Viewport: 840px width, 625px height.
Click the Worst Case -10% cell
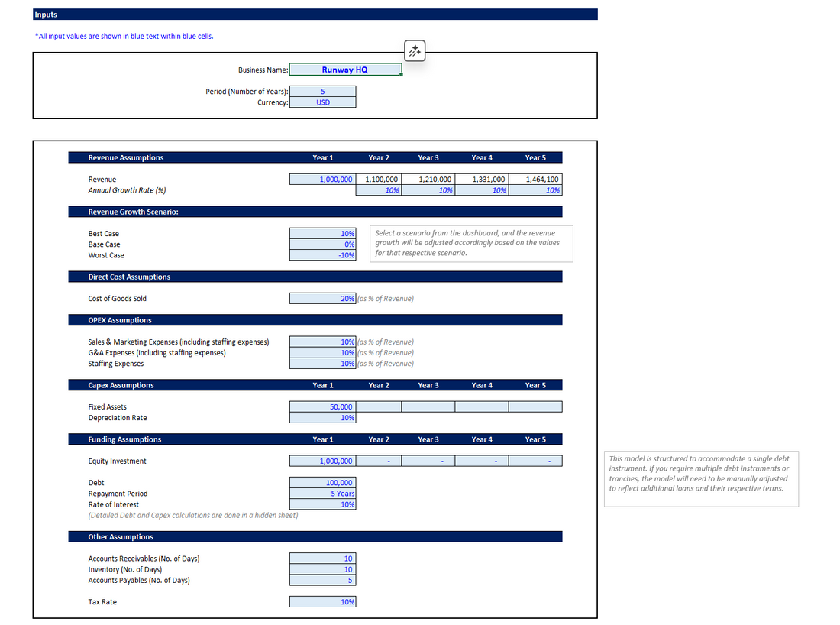[x=322, y=254]
